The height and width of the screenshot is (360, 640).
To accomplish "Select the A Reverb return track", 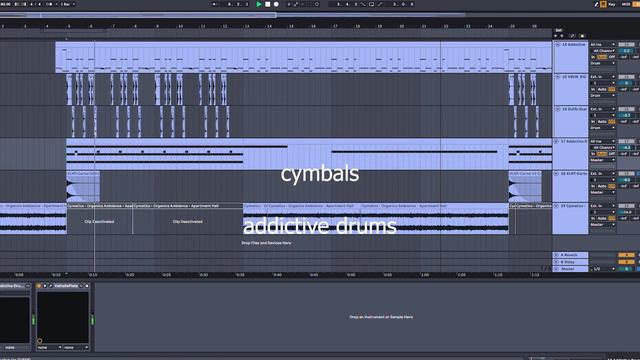I will [570, 255].
